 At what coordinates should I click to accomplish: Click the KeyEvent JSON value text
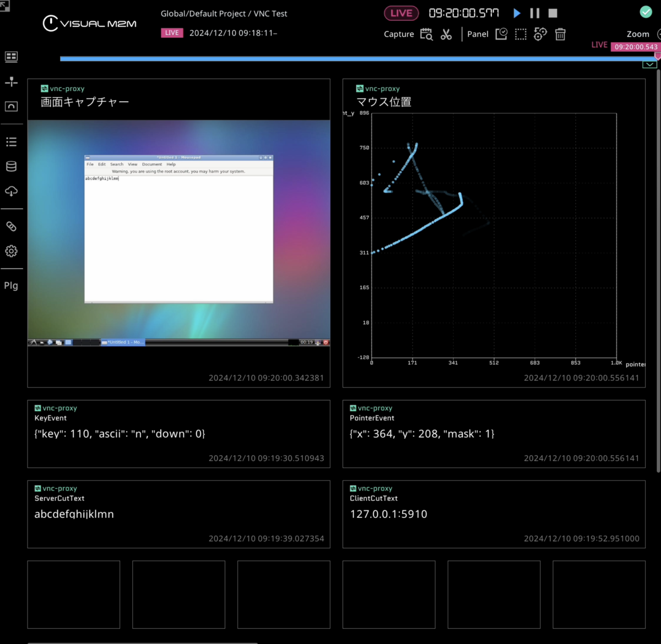(120, 434)
